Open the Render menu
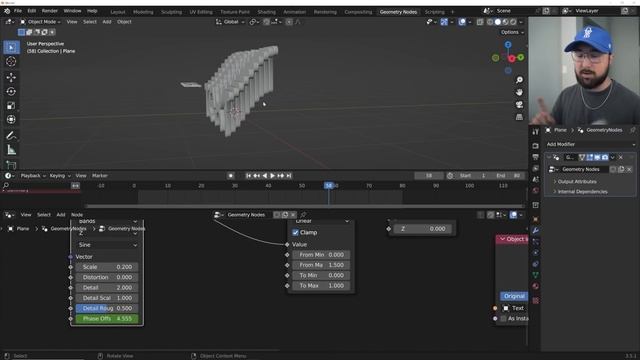The height and width of the screenshot is (360, 640). point(50,11)
